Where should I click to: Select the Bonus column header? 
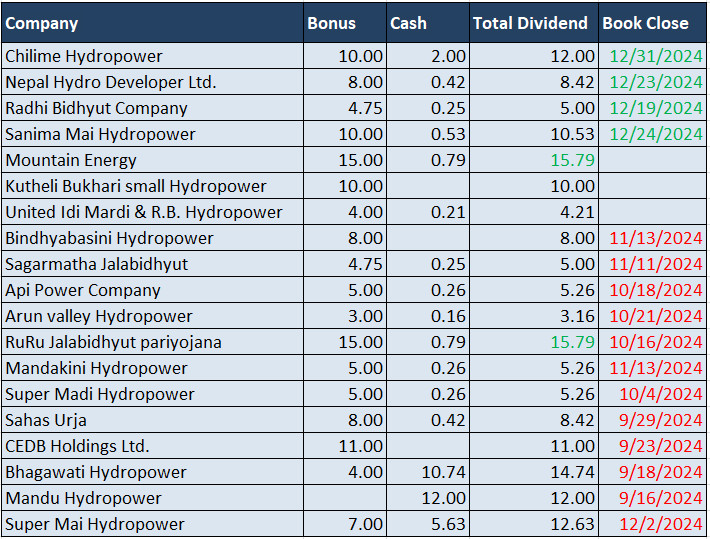click(345, 23)
